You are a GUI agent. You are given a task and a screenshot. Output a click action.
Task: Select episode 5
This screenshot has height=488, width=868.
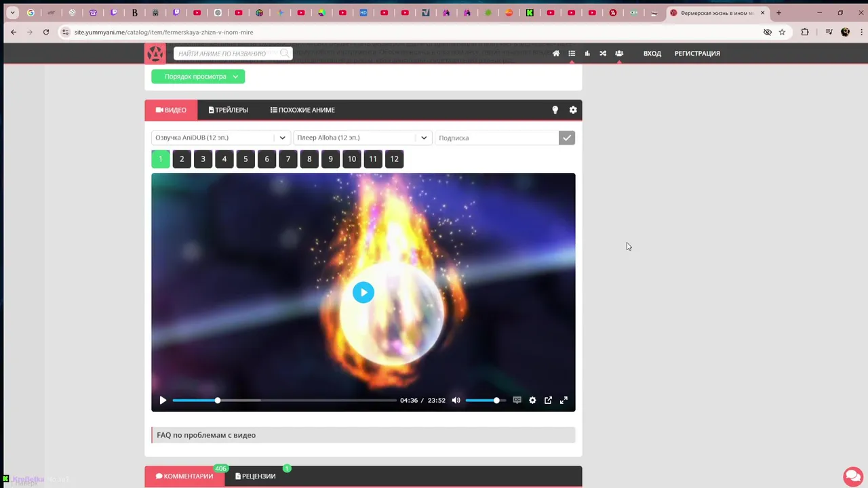(x=245, y=159)
